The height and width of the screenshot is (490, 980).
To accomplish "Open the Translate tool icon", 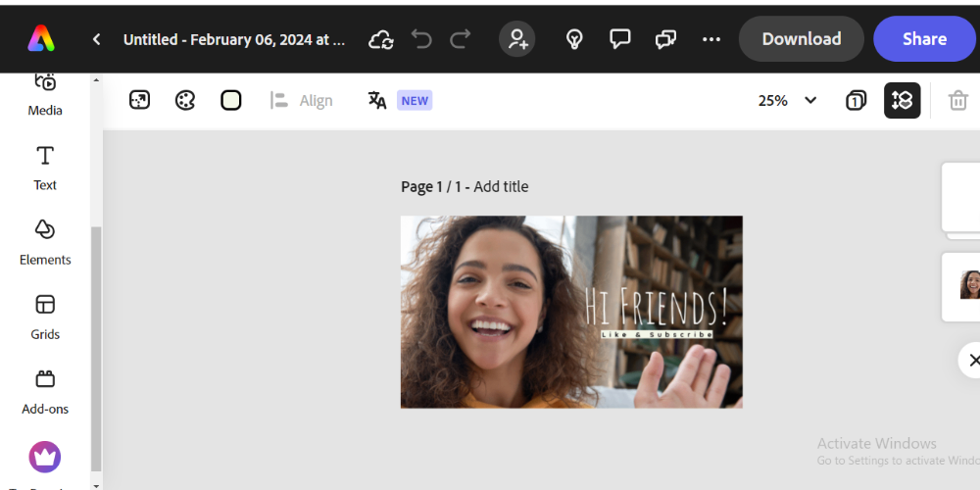I will click(x=377, y=100).
